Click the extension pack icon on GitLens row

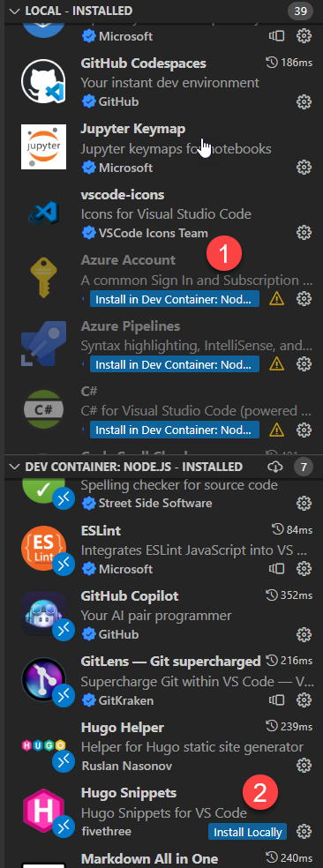(x=276, y=700)
